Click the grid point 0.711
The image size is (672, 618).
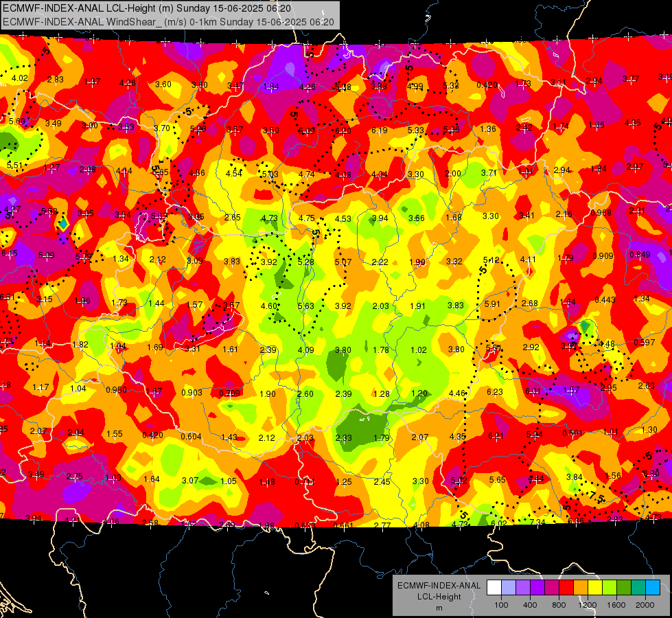[x=305, y=482]
